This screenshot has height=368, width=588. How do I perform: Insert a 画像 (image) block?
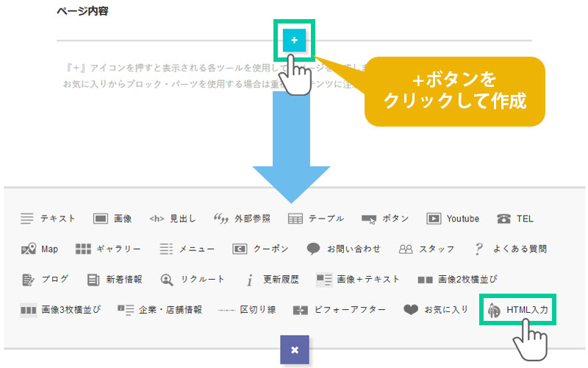pos(112,219)
